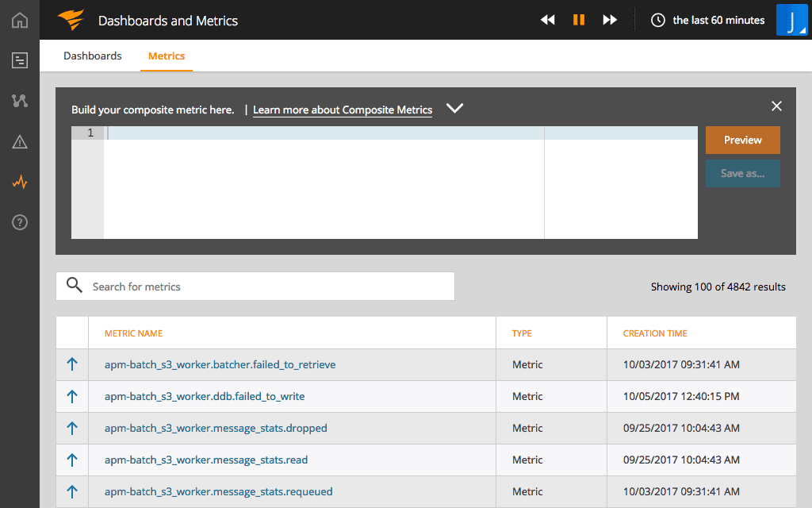Open the blue user avatar menu
The width and height of the screenshot is (812, 508).
pyautogui.click(x=791, y=20)
